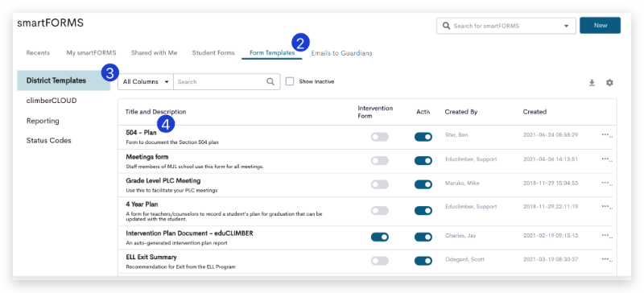
Task: Enable Intervention Form for 4 Year Plan
Action: click(379, 211)
